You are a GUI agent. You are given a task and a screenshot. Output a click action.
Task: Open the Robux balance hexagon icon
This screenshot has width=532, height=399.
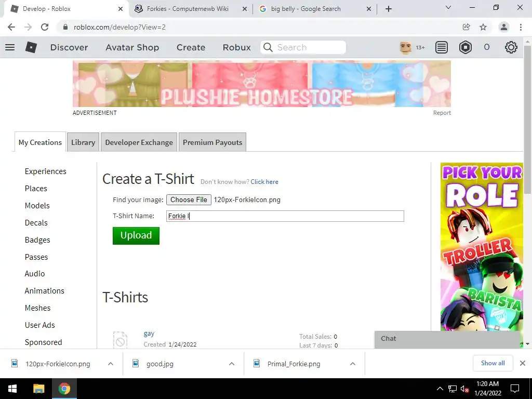(x=465, y=47)
